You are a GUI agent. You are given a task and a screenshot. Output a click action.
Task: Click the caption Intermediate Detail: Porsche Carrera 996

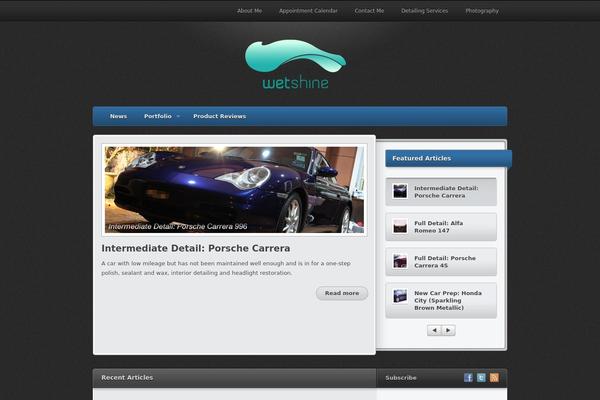[x=178, y=227]
